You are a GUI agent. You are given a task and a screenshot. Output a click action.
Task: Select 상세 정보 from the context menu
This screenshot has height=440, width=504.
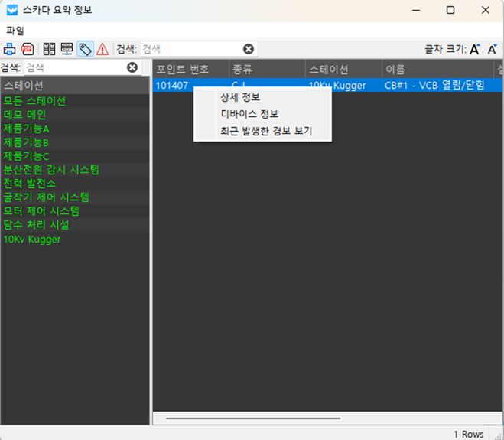click(240, 97)
